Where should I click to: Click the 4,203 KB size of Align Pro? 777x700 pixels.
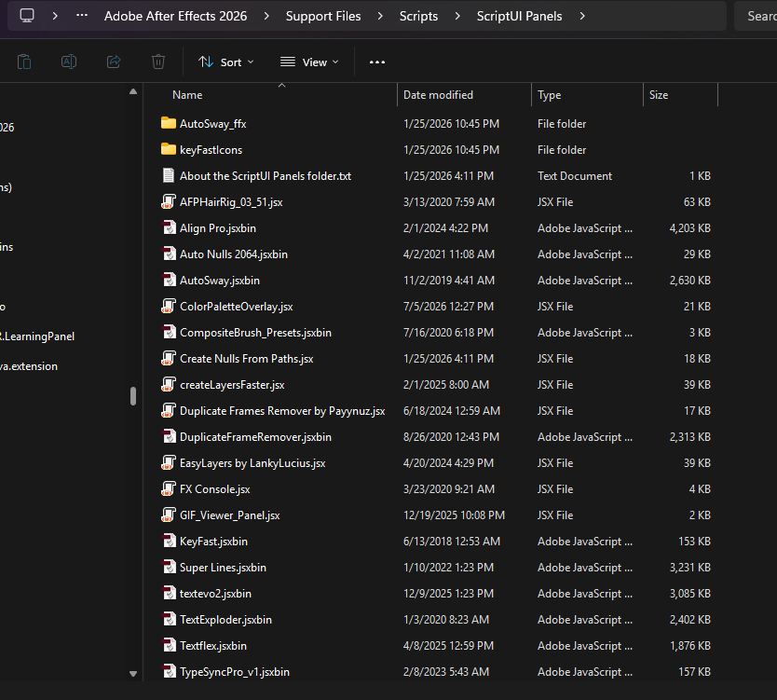(689, 228)
